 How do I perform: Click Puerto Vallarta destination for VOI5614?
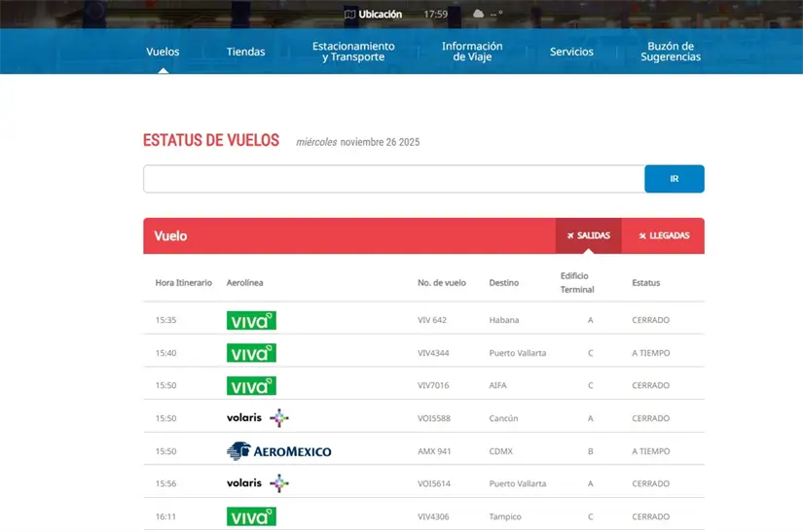(x=517, y=483)
